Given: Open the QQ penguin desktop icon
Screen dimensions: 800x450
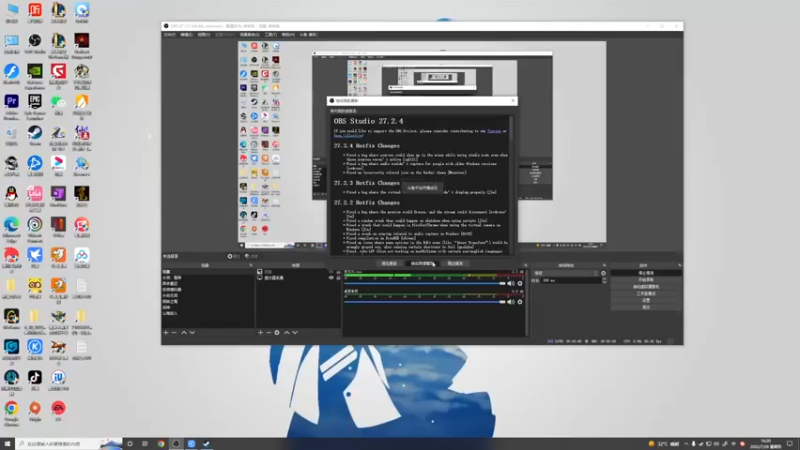Looking at the screenshot, I should tap(11, 197).
